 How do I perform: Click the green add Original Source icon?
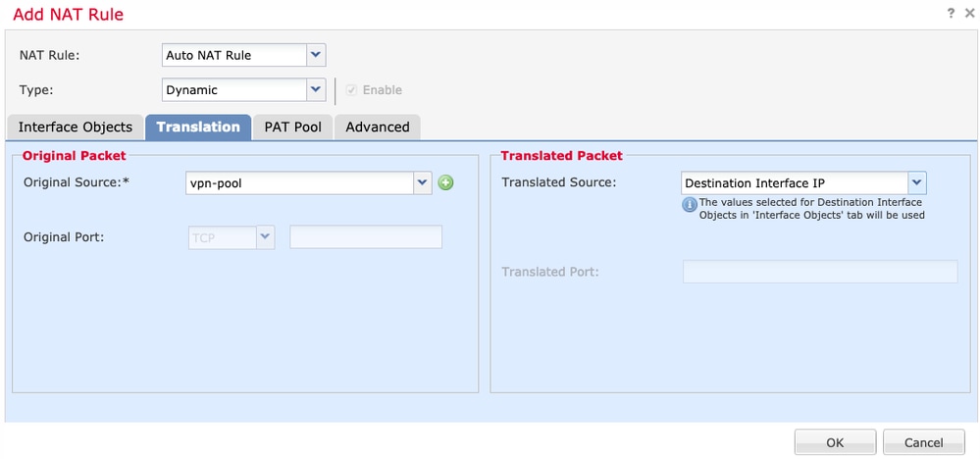[x=445, y=183]
